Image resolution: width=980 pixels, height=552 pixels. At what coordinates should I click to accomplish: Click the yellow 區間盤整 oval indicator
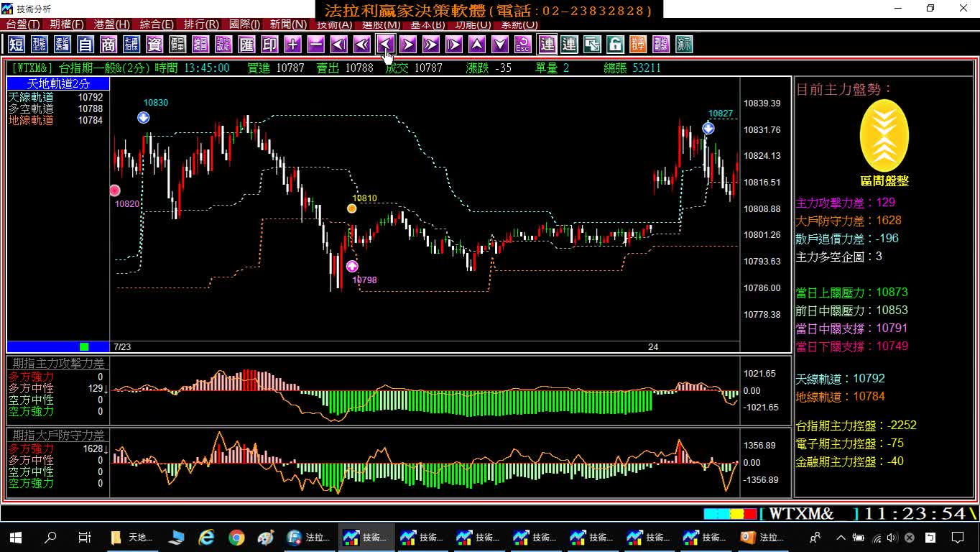884,137
